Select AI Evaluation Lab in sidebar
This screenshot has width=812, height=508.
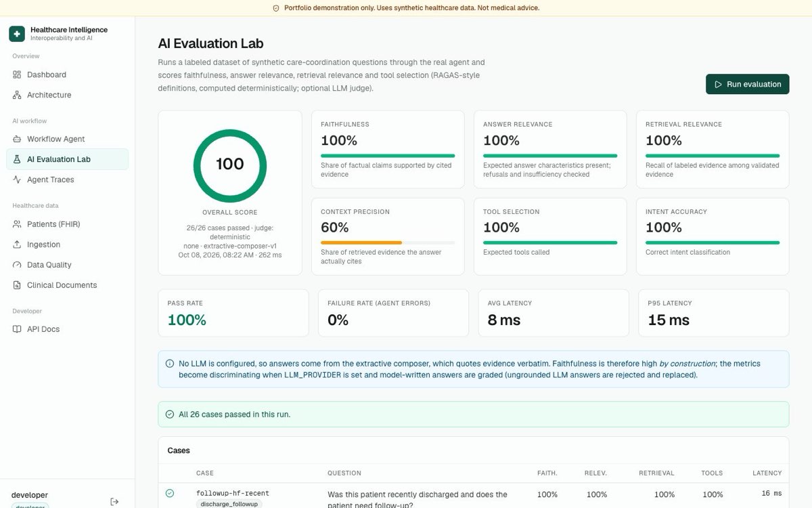coord(67,159)
